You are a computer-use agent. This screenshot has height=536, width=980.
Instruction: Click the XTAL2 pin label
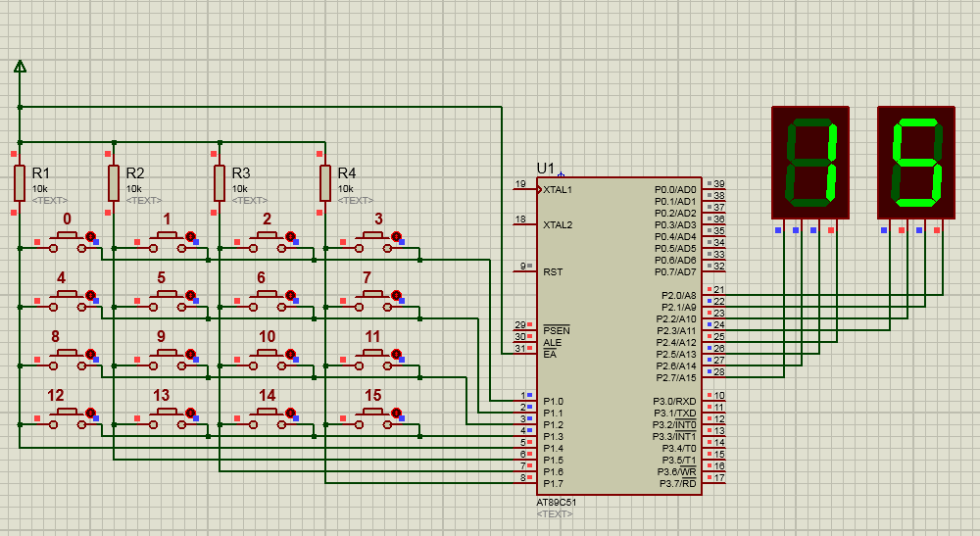tap(558, 225)
